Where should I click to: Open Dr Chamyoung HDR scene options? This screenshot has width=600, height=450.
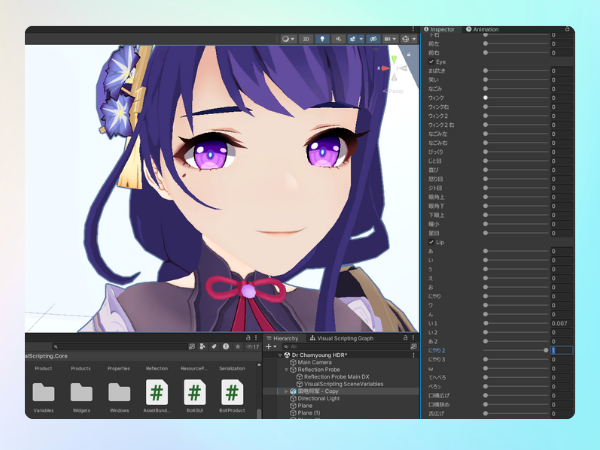413,355
